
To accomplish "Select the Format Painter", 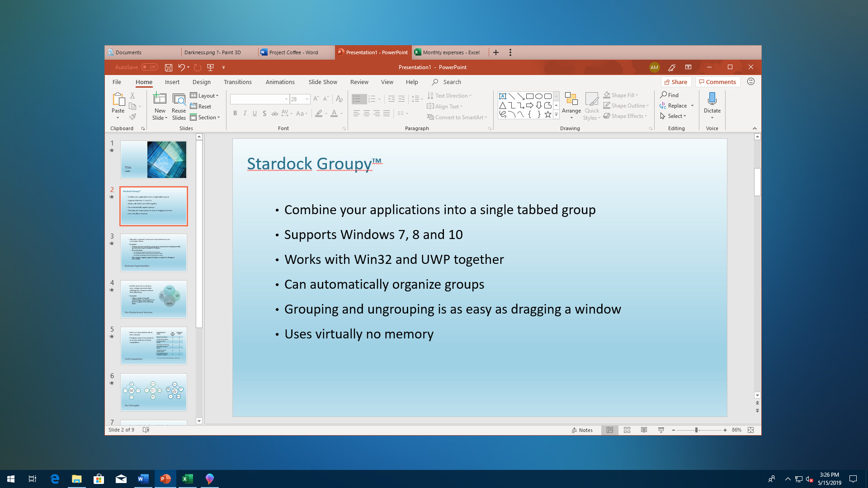I will pos(133,117).
